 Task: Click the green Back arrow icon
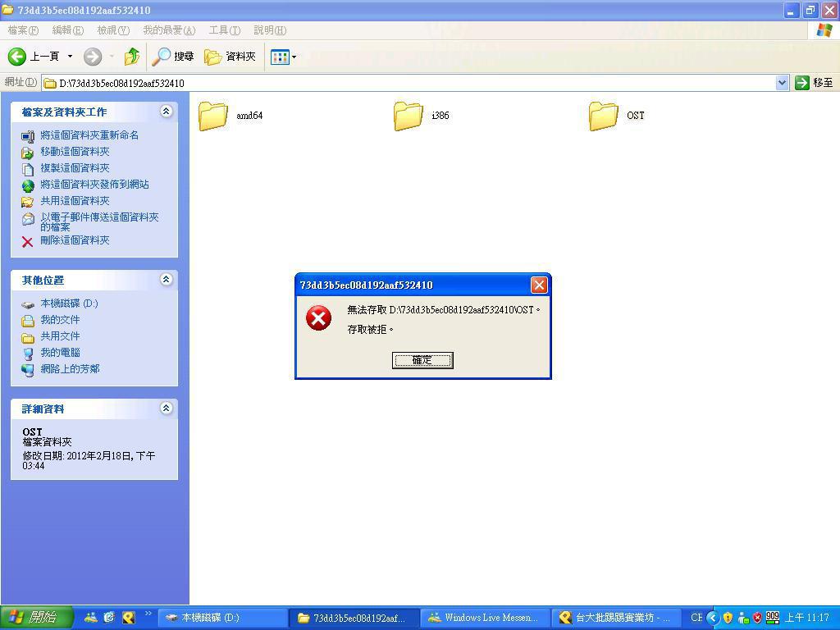pos(16,56)
